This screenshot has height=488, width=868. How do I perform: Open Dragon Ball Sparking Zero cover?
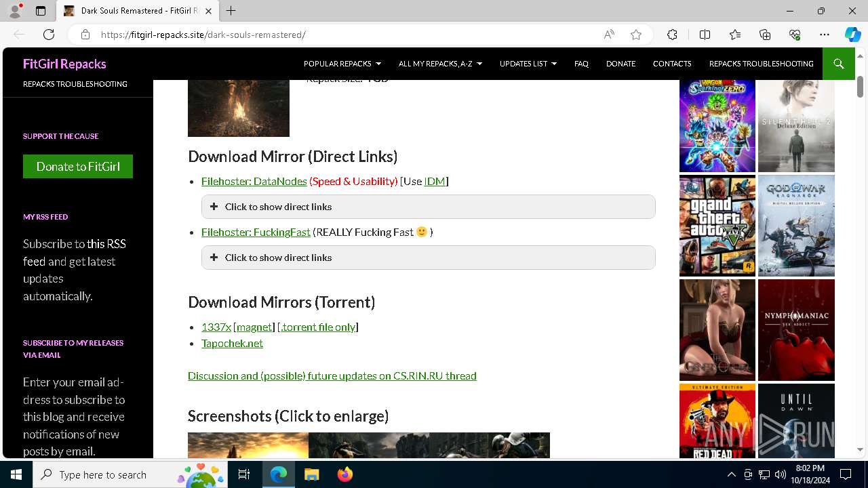click(717, 126)
